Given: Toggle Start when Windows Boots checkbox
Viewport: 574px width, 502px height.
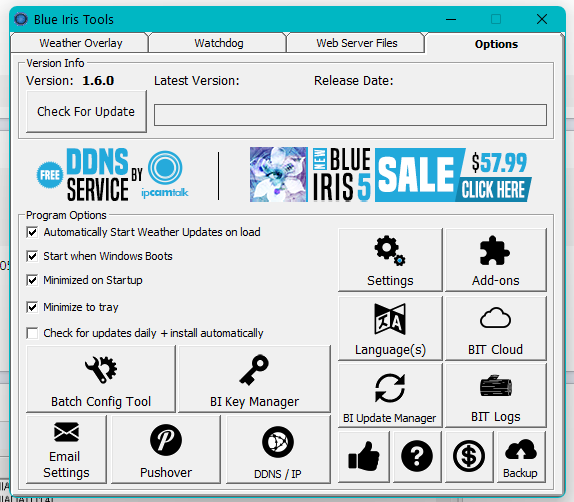Looking at the screenshot, I should tap(32, 256).
